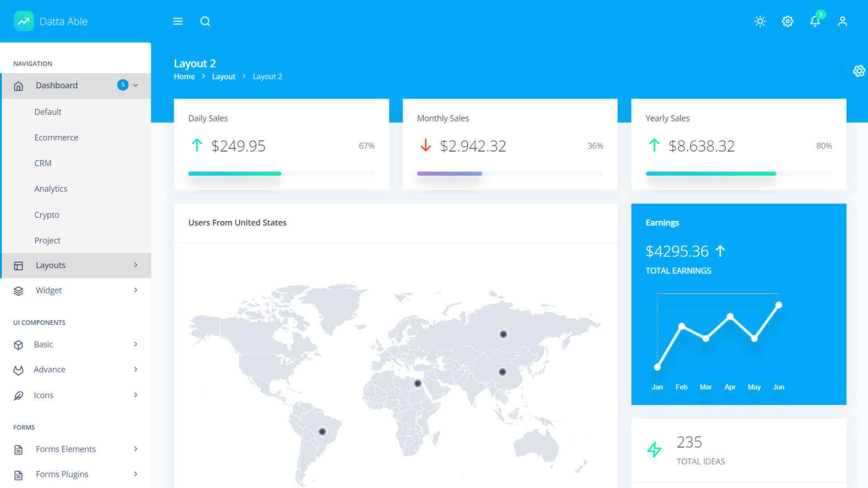This screenshot has height=488, width=868.
Task: Toggle light theme sun icon
Action: (x=760, y=21)
